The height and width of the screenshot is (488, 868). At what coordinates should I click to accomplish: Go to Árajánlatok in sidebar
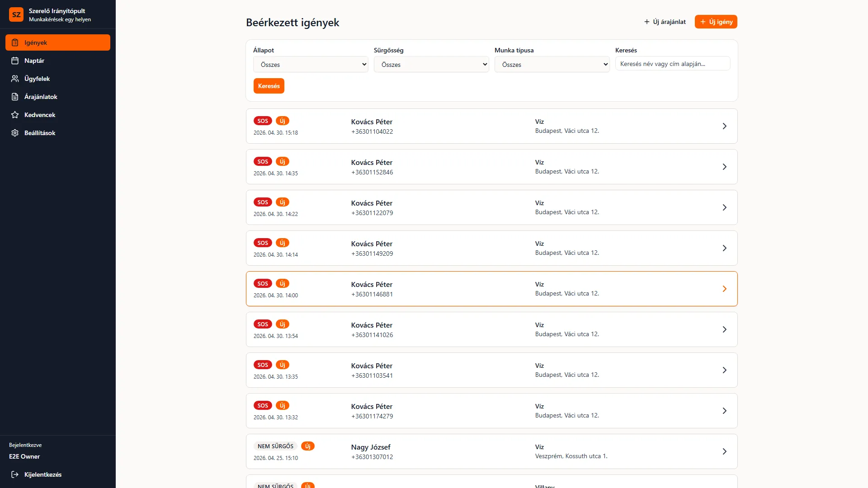point(58,97)
